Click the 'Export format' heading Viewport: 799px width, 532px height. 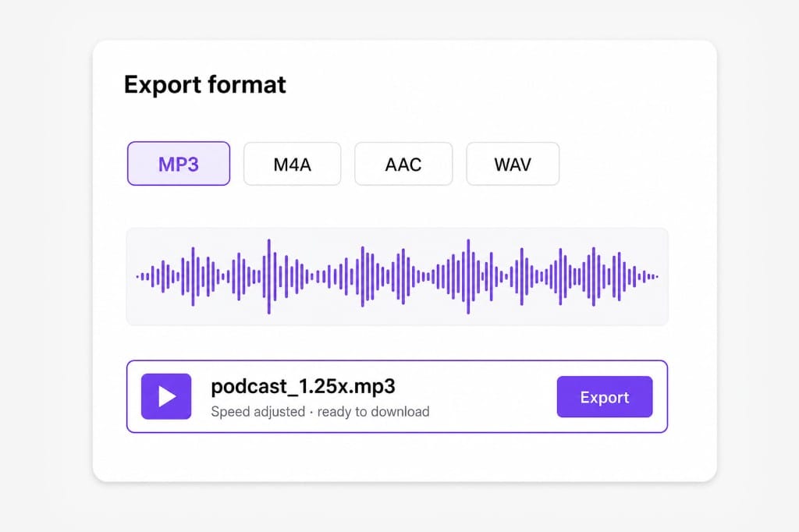(205, 84)
